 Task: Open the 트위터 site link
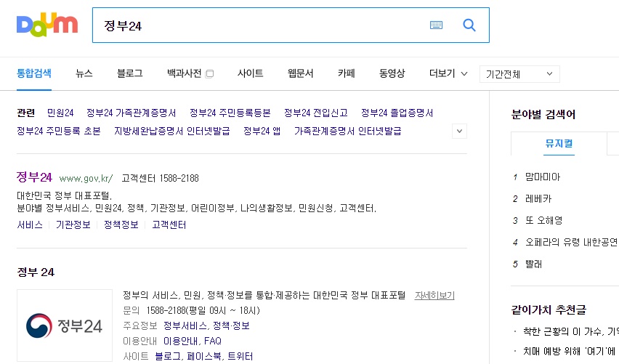point(240,357)
